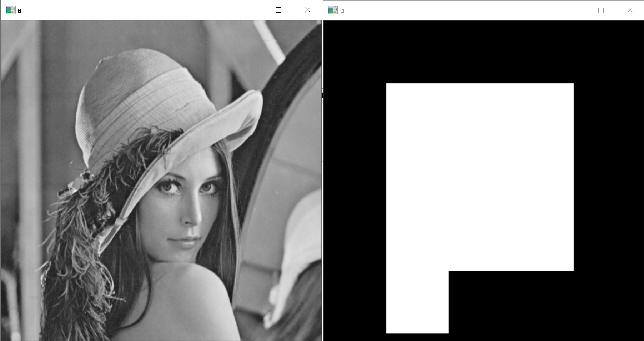Click the title text of window b
The image size is (644, 341).
point(342,10)
